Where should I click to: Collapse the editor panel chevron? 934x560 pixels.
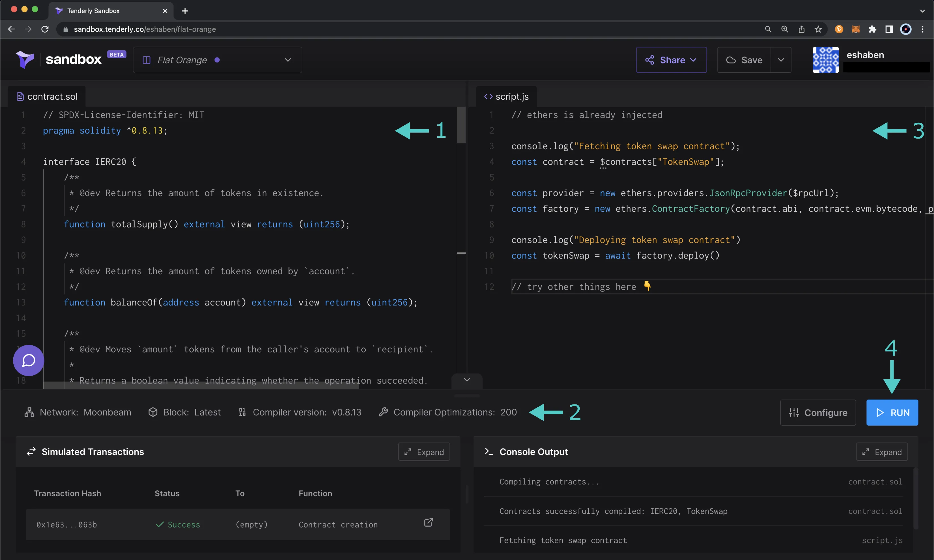point(467,380)
